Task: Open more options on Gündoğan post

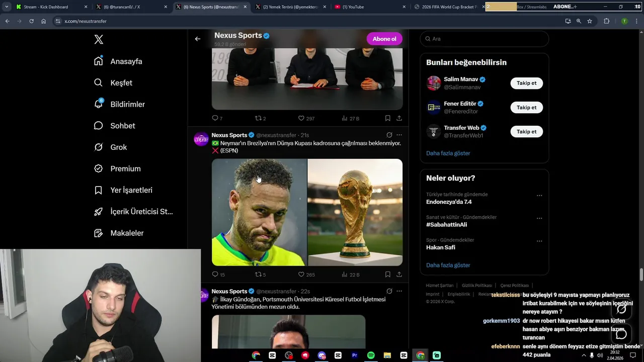Action: pos(399,291)
